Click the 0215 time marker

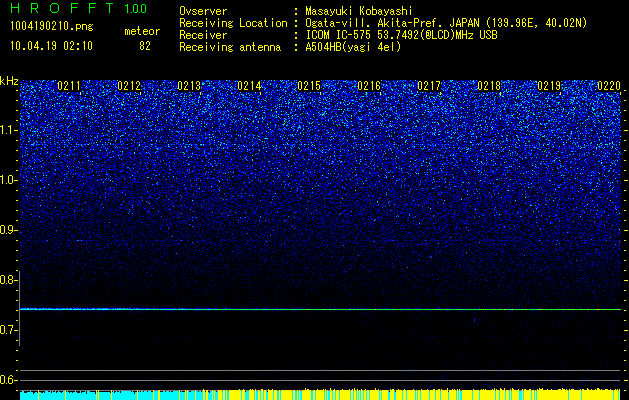click(x=309, y=86)
